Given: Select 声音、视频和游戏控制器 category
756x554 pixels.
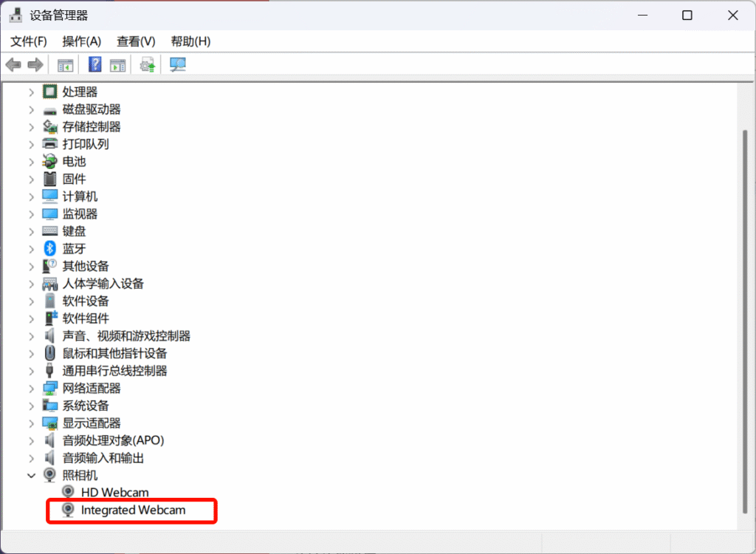Looking at the screenshot, I should point(126,336).
